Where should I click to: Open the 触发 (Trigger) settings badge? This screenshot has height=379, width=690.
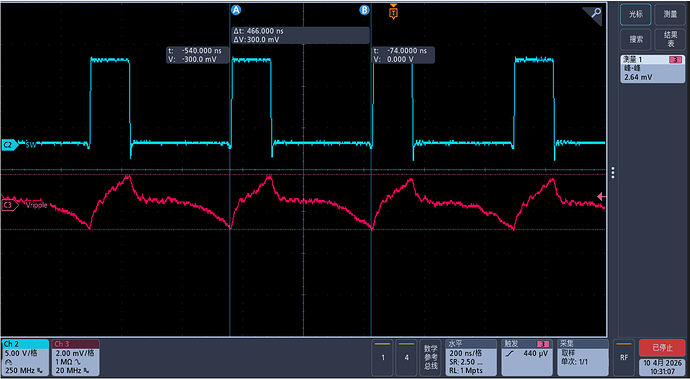[x=527, y=357]
